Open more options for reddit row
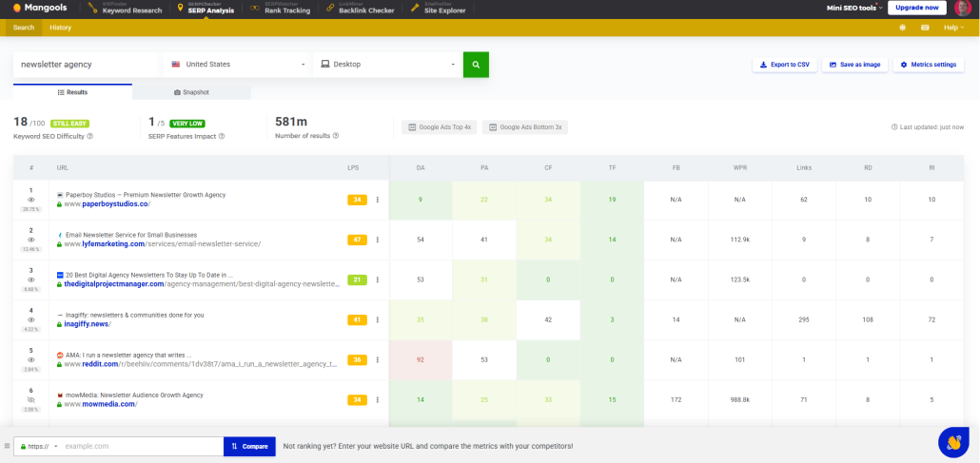Image resolution: width=980 pixels, height=463 pixels. (378, 359)
